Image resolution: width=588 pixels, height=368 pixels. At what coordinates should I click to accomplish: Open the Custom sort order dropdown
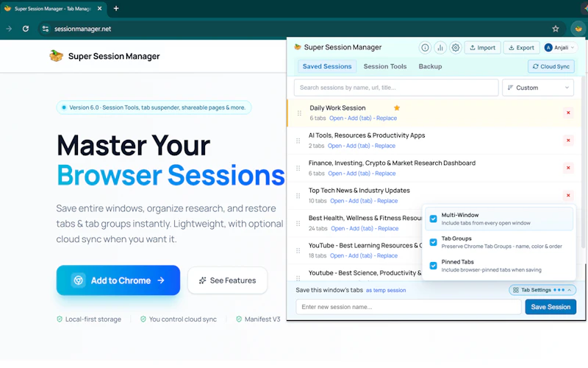point(538,88)
